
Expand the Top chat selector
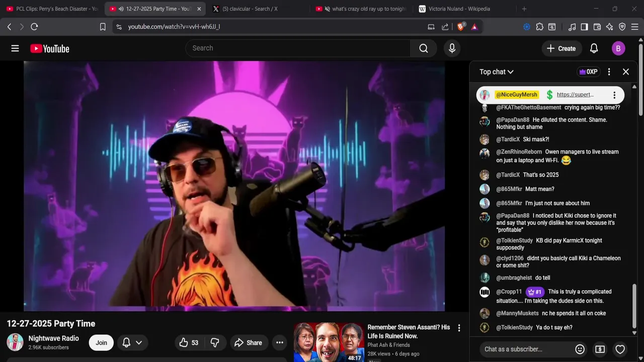tap(497, 72)
